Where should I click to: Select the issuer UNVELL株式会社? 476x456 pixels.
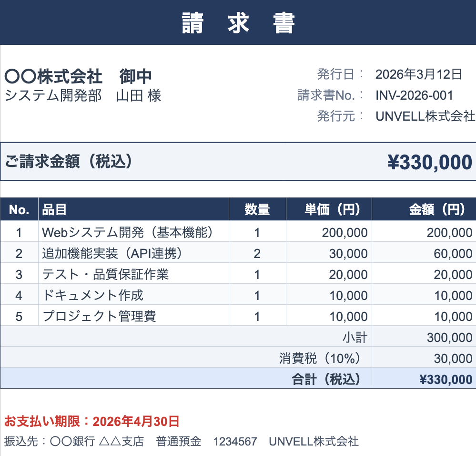[424, 116]
